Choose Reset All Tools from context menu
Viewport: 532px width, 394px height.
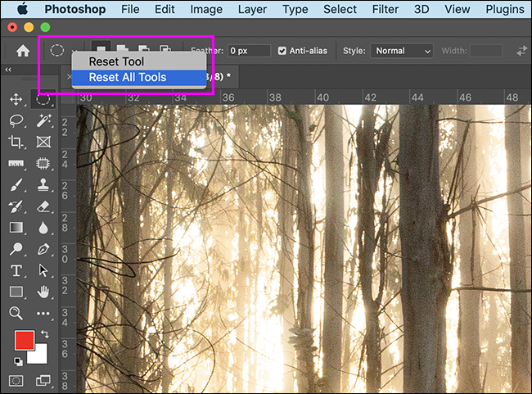point(127,78)
